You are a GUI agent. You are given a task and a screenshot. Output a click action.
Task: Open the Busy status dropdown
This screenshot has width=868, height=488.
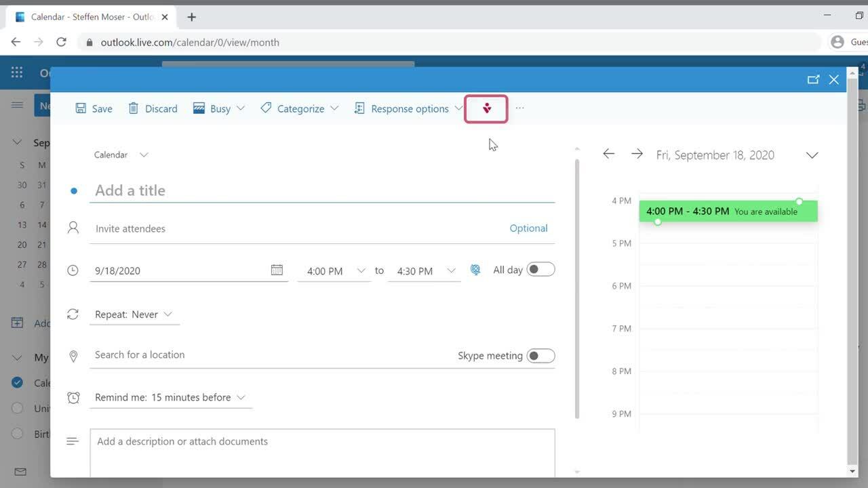(x=219, y=108)
